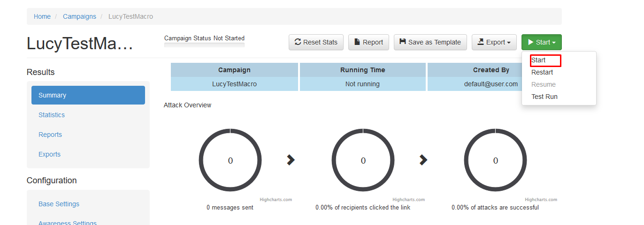Open the Statistics results section
Screen dimensions: 644x225
(52, 115)
